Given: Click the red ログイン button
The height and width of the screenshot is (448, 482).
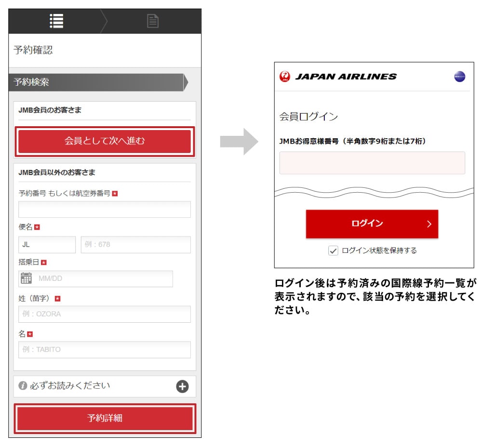Looking at the screenshot, I should click(x=372, y=224).
